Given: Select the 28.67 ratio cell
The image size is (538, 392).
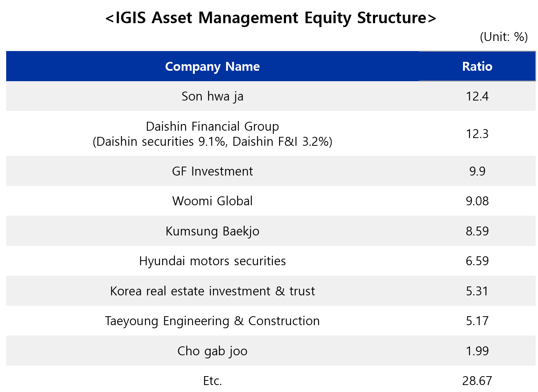Looking at the screenshot, I should [x=477, y=381].
